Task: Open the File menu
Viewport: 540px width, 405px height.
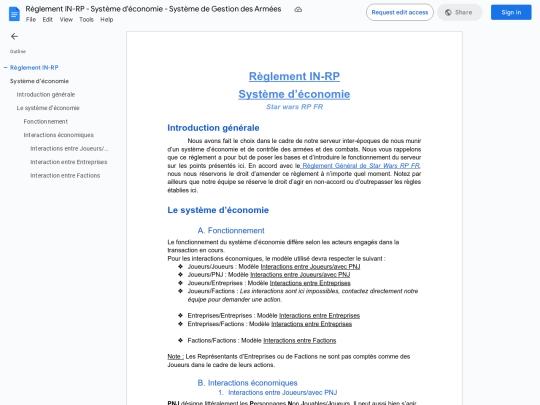Action: tap(31, 20)
